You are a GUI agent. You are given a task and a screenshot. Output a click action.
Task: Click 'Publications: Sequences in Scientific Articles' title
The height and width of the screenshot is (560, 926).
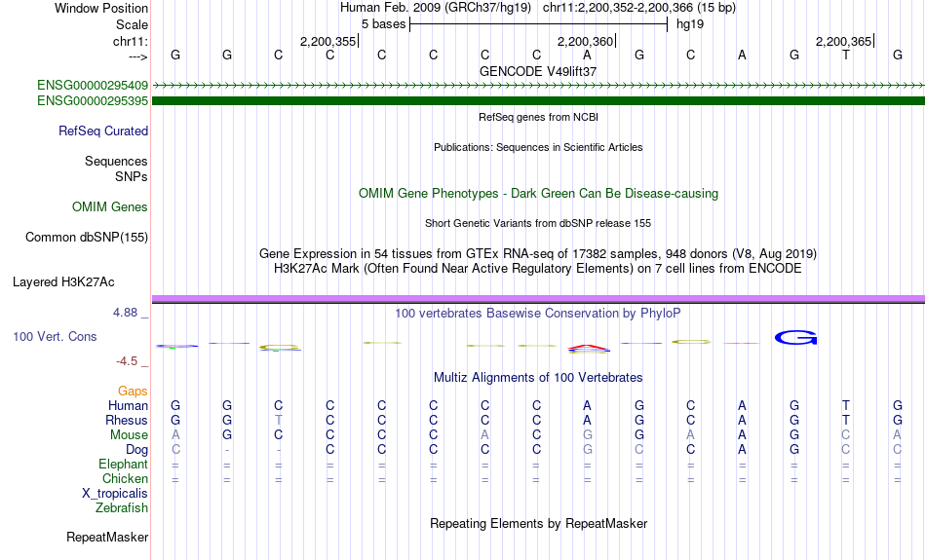(538, 147)
